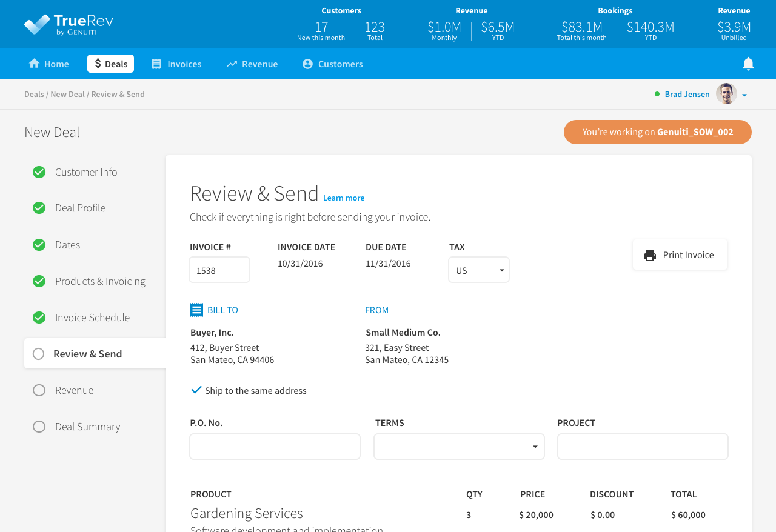The width and height of the screenshot is (776, 532).
Task: Click the green check beside Dates
Action: coord(39,245)
